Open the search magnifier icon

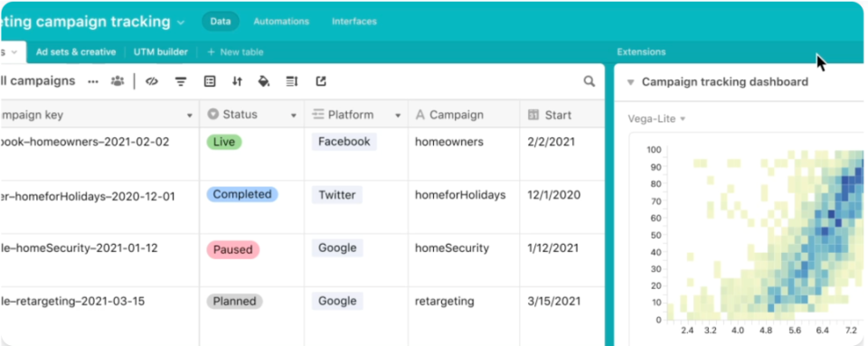(589, 82)
